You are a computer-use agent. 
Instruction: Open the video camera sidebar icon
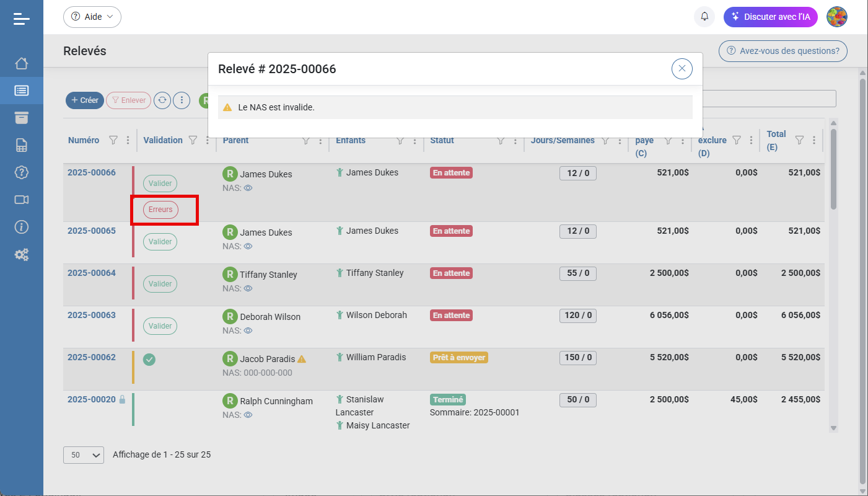[22, 200]
